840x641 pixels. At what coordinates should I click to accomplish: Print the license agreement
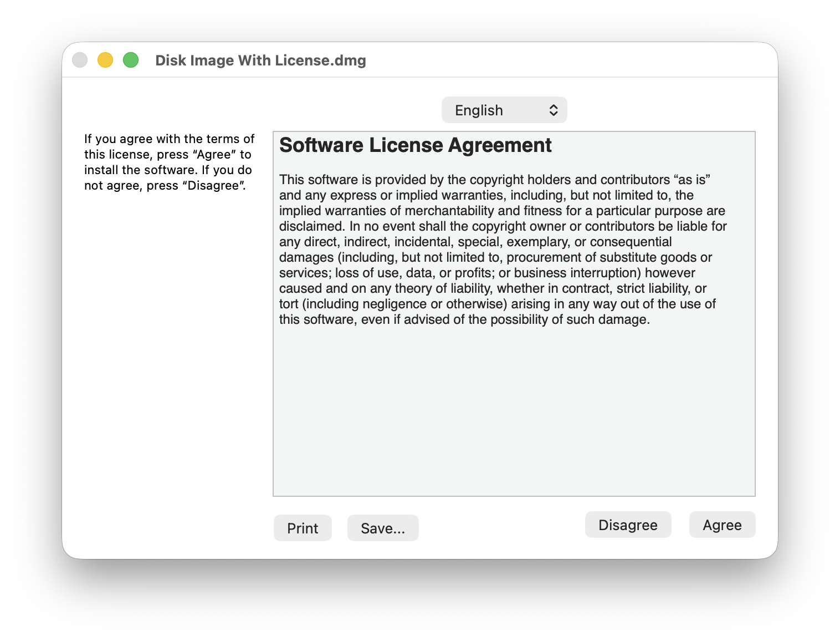tap(303, 528)
